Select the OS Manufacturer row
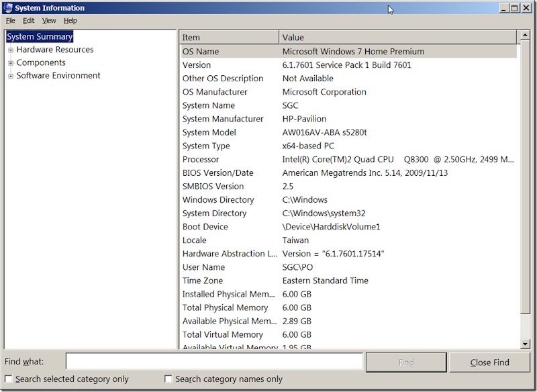The height and width of the screenshot is (392, 537). [x=348, y=92]
